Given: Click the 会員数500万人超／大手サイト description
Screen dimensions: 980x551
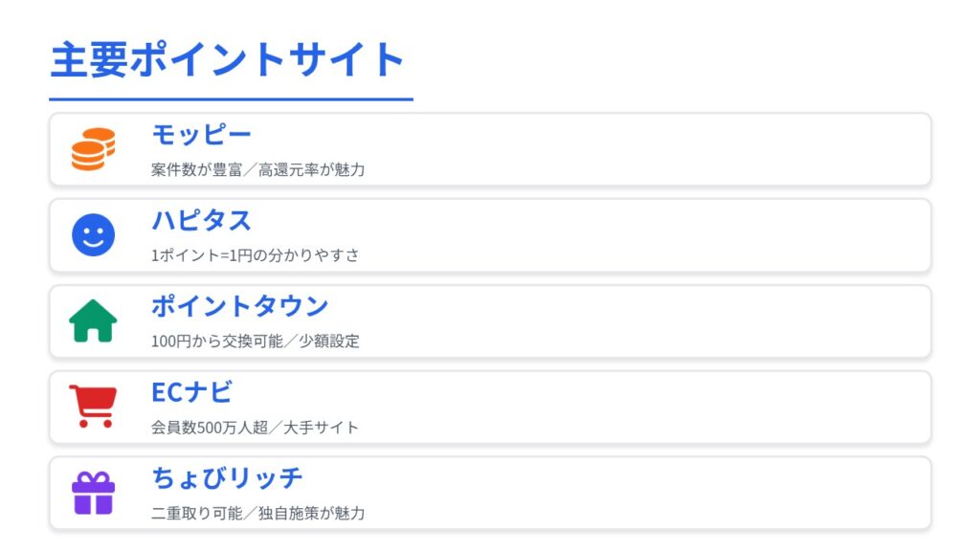Looking at the screenshot, I should 255,428.
